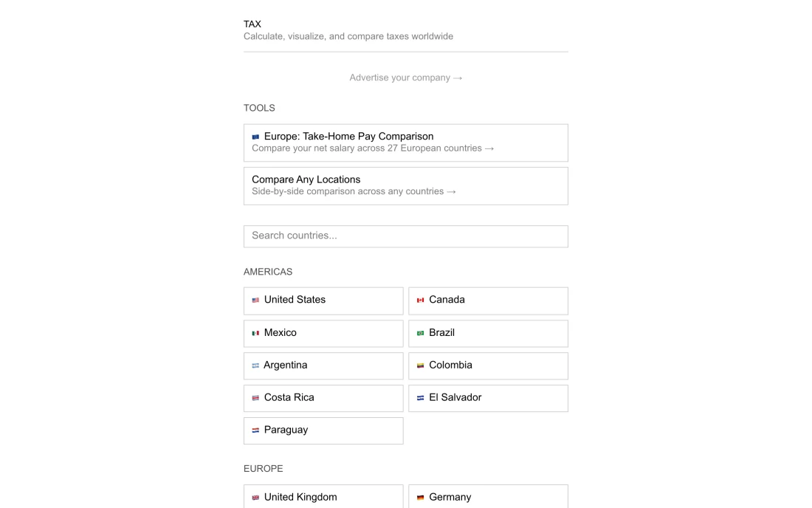Open the Mexico country name
Image resolution: width=812 pixels, height=508 pixels.
click(x=281, y=332)
